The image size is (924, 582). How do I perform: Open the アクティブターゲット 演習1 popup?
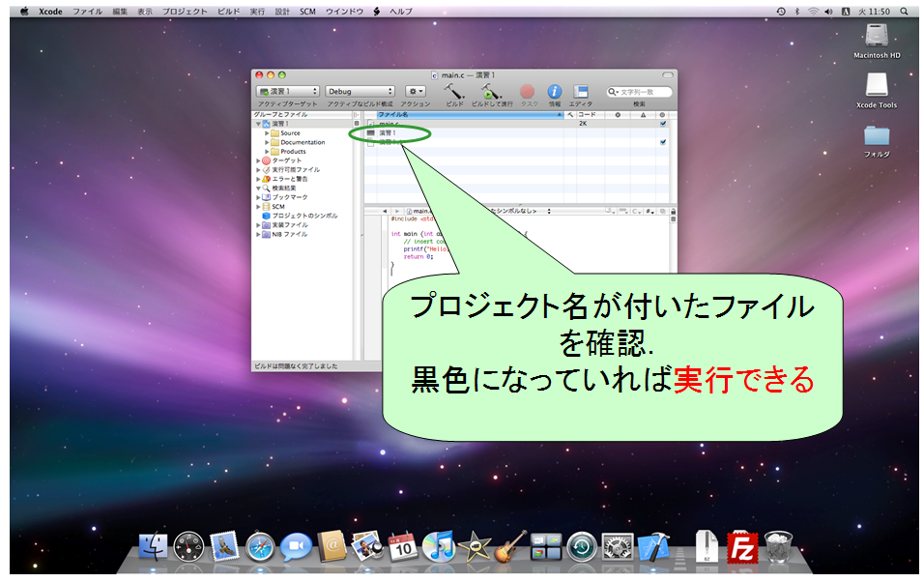(x=288, y=92)
